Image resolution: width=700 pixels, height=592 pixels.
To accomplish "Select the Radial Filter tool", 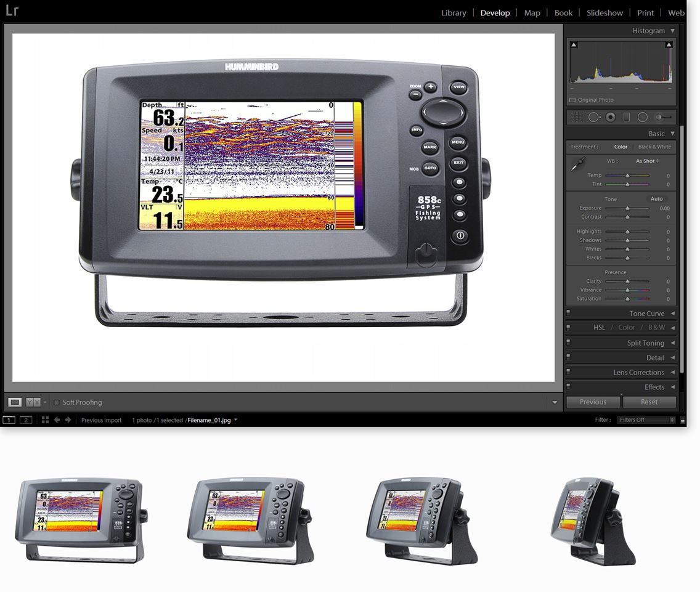I will click(x=643, y=117).
